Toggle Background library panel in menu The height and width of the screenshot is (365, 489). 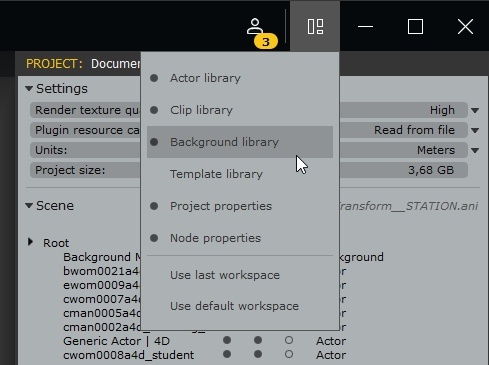click(240, 142)
